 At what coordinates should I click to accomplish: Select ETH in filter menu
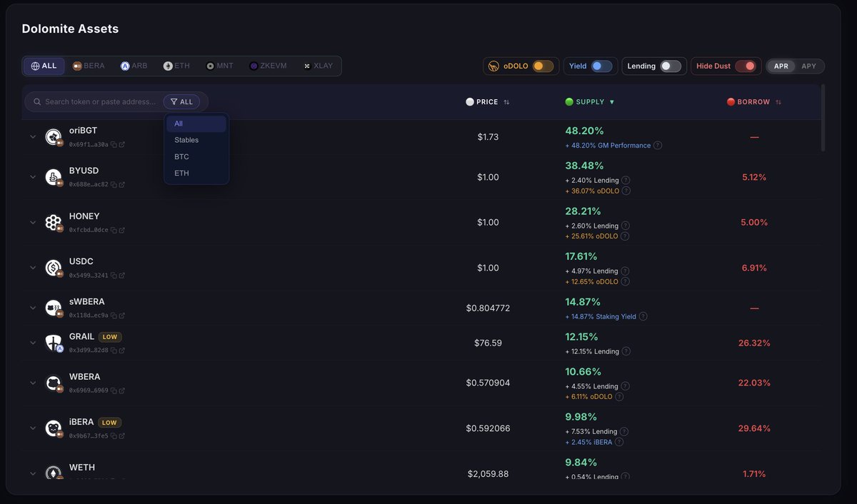196,173
